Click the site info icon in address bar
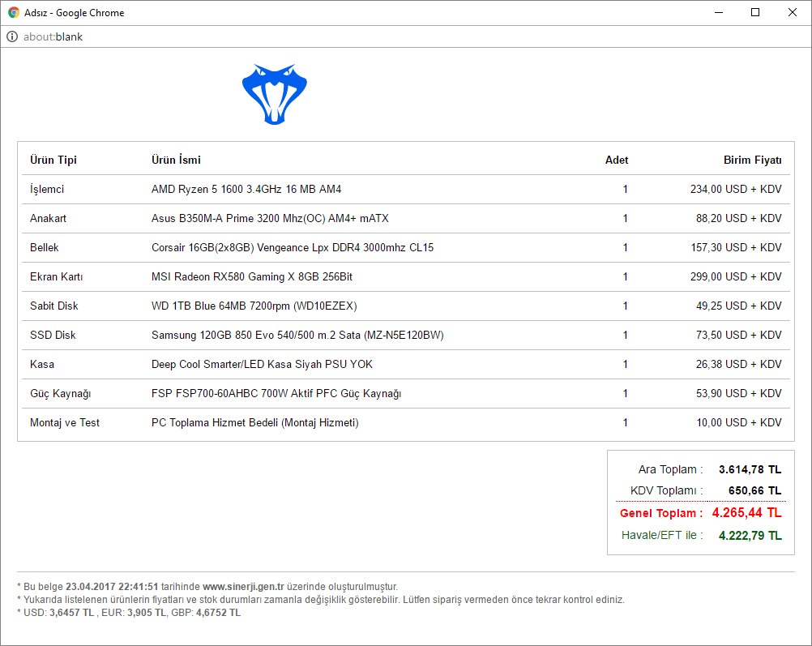 click(12, 36)
